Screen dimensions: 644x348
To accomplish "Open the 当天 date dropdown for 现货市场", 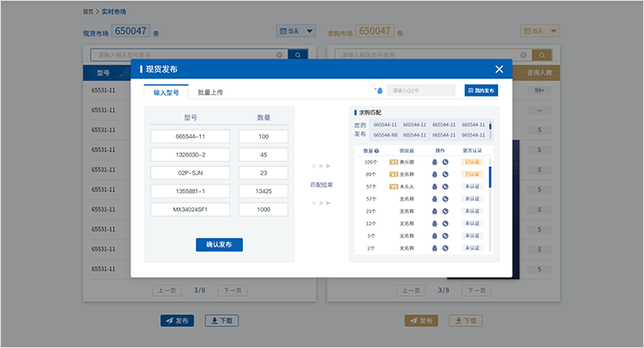I will [296, 31].
